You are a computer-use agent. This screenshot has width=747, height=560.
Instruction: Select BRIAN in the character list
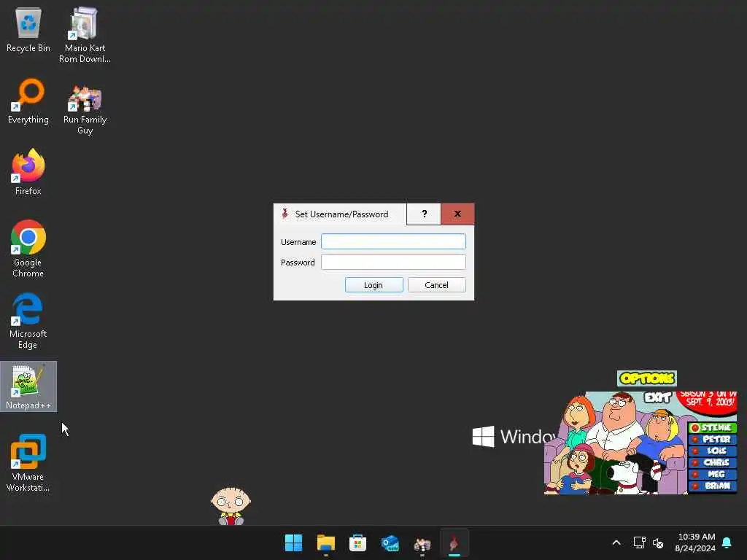[713, 486]
